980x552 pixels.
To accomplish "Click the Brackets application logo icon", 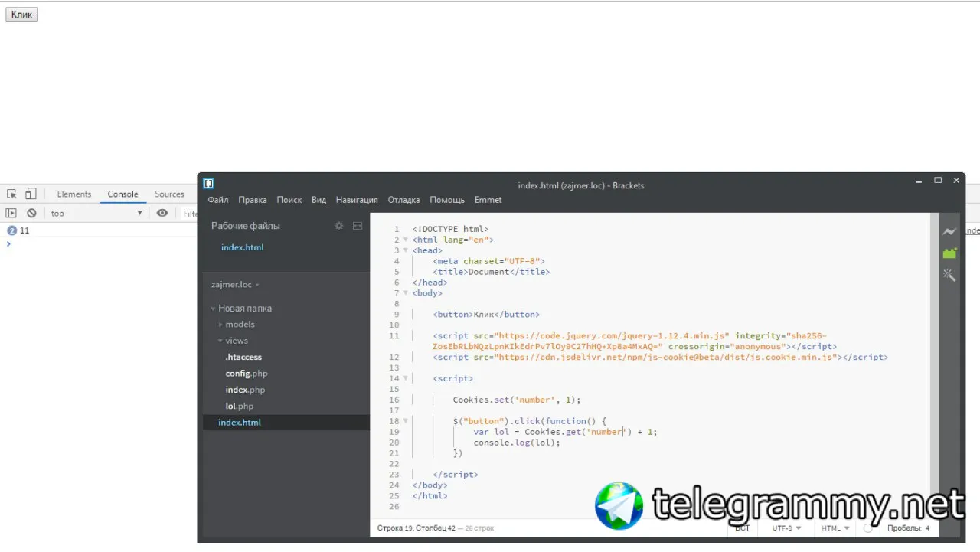I will 208,184.
